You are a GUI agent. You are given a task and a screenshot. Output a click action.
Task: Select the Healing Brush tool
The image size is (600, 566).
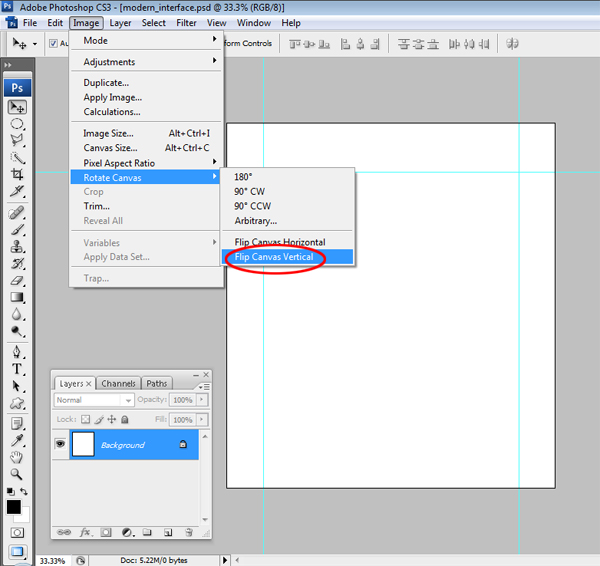point(17,213)
